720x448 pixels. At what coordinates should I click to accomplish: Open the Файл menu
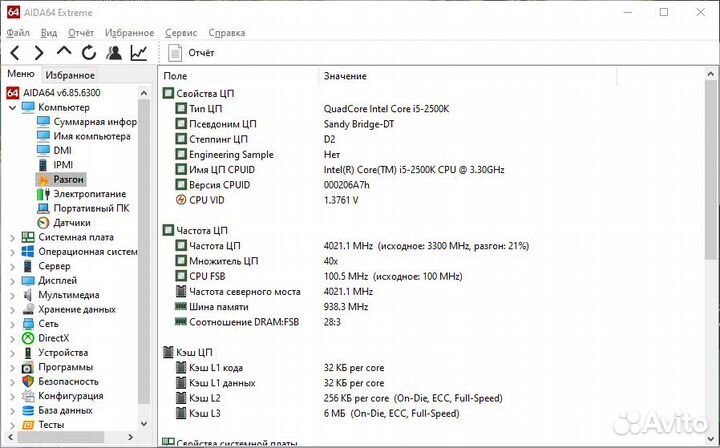coord(17,33)
